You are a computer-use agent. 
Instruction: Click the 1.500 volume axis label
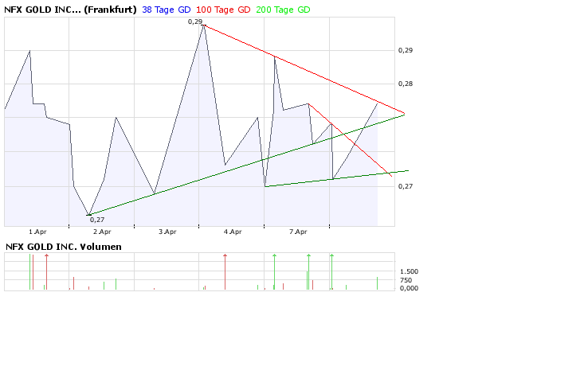click(x=409, y=271)
